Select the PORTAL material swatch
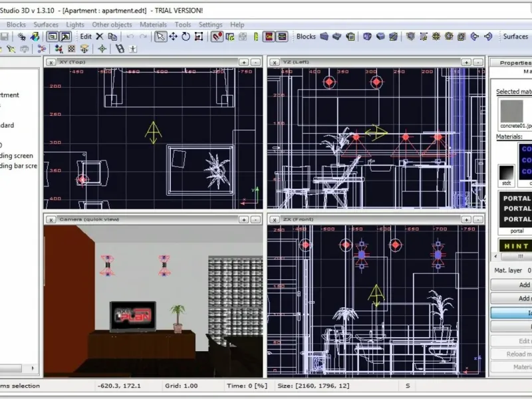This screenshot has height=399, width=532. (515, 209)
